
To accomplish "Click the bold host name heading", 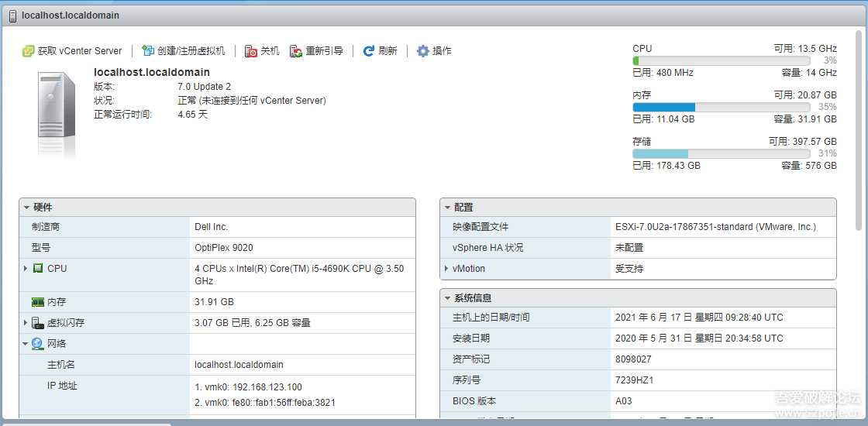I will point(152,72).
